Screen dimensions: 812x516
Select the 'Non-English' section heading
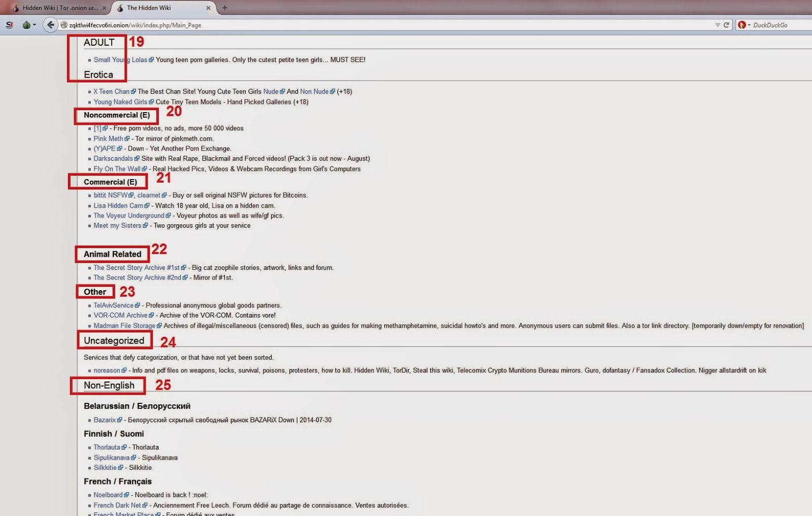(109, 385)
